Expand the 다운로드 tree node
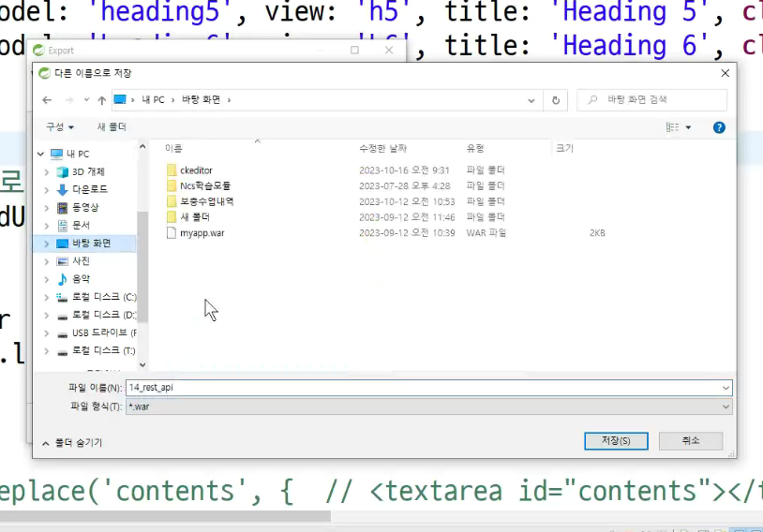Viewport: 763px width, 532px height. (x=47, y=189)
